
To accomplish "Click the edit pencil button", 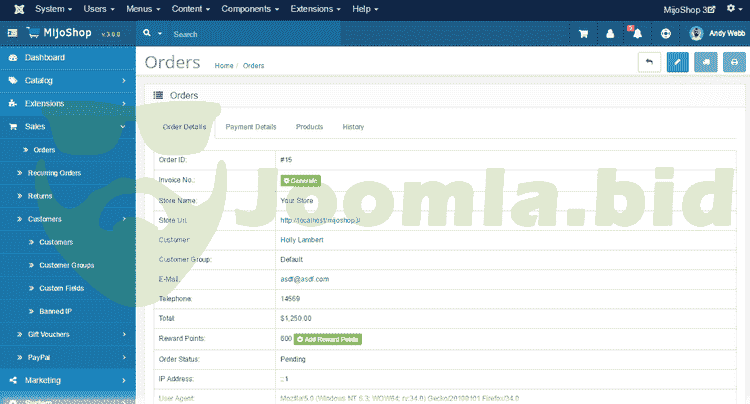I will click(677, 62).
